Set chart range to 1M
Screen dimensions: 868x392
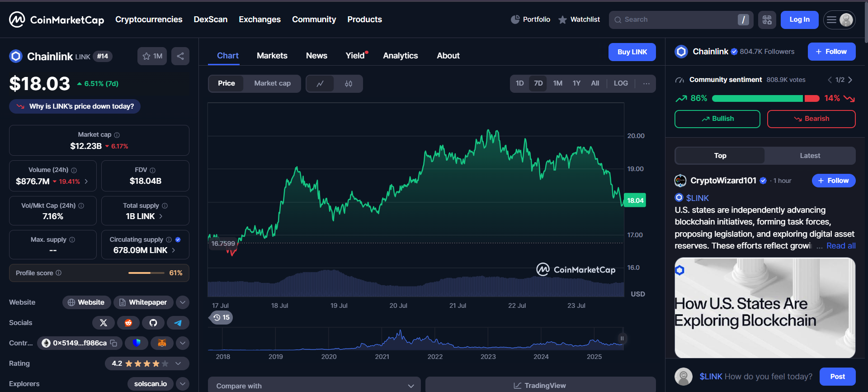point(558,84)
